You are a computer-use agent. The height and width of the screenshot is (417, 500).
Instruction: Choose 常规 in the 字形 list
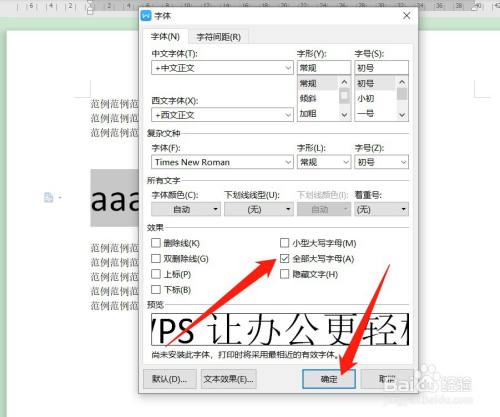pos(318,83)
